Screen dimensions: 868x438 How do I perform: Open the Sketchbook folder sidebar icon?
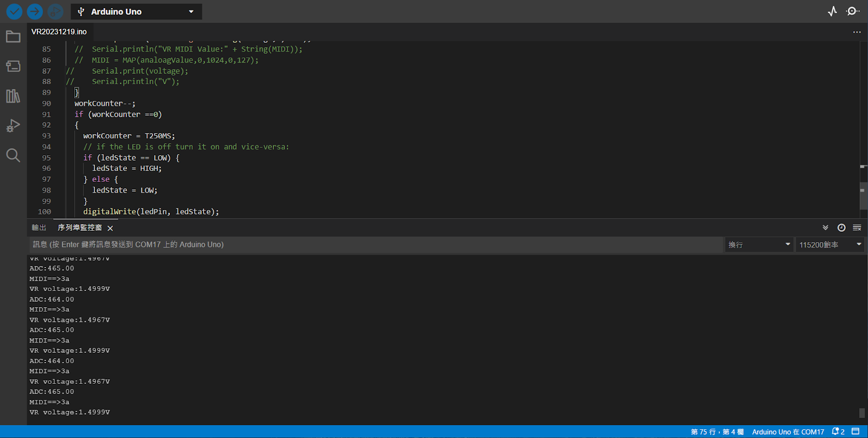(13, 37)
